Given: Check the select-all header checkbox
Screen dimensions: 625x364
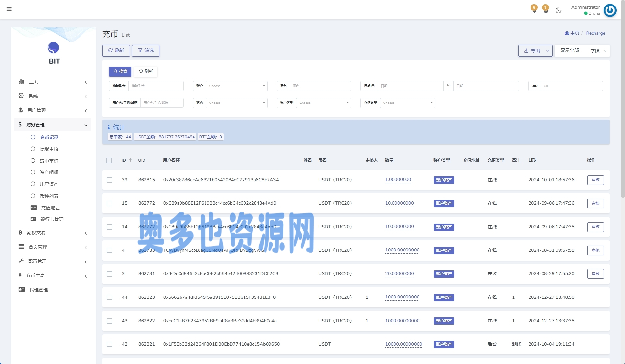Looking at the screenshot, I should [109, 160].
